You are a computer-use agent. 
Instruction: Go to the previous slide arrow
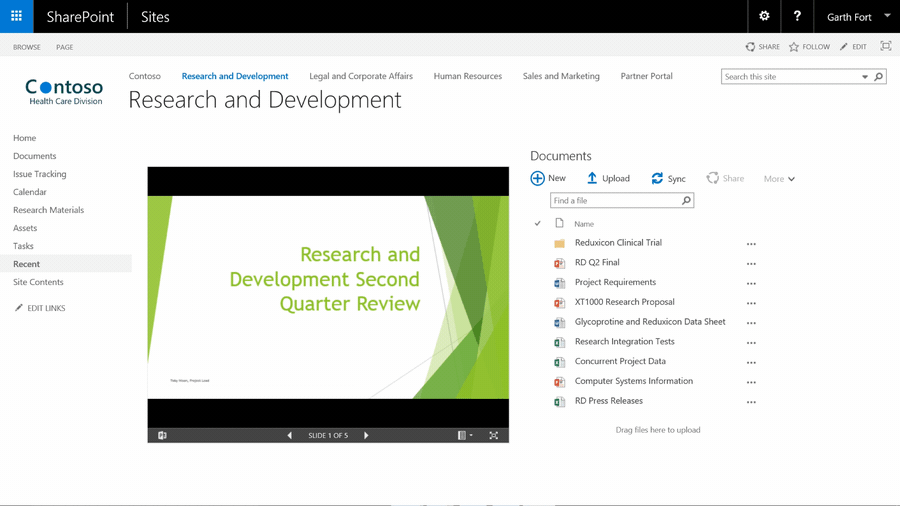click(290, 436)
